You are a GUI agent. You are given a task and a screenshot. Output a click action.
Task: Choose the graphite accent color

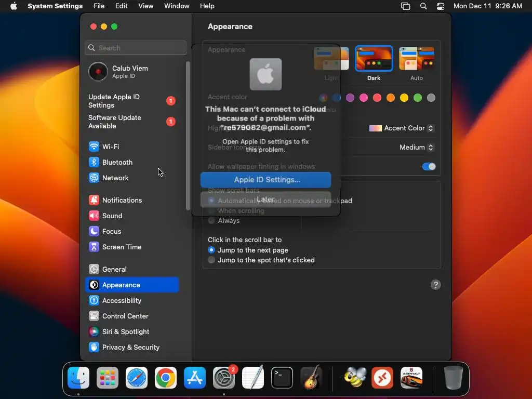coord(431,98)
